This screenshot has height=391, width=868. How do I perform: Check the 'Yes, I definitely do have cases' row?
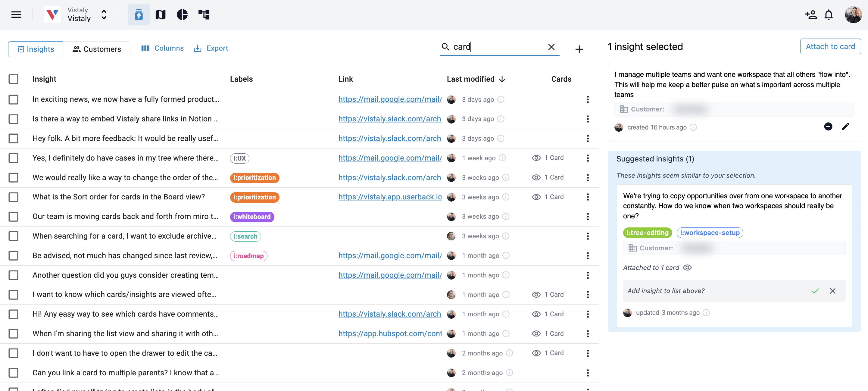14,158
